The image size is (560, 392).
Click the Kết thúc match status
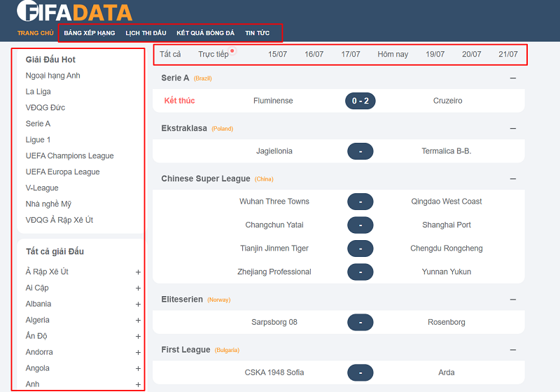coord(179,101)
